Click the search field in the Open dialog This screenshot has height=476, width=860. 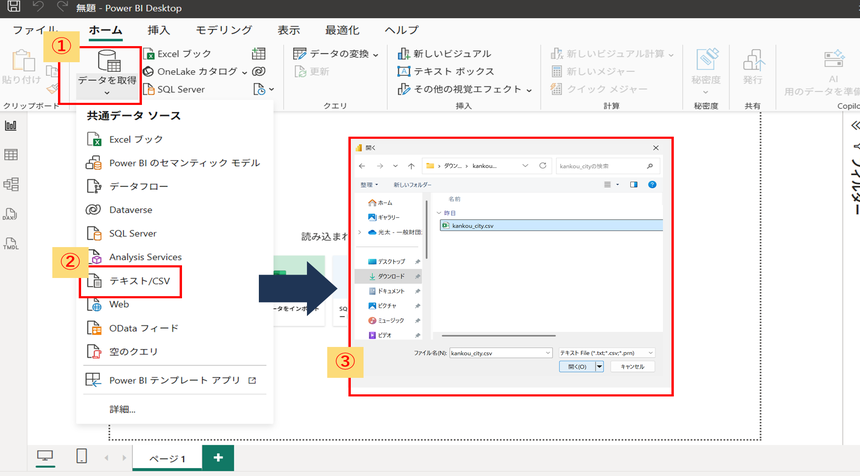click(607, 166)
